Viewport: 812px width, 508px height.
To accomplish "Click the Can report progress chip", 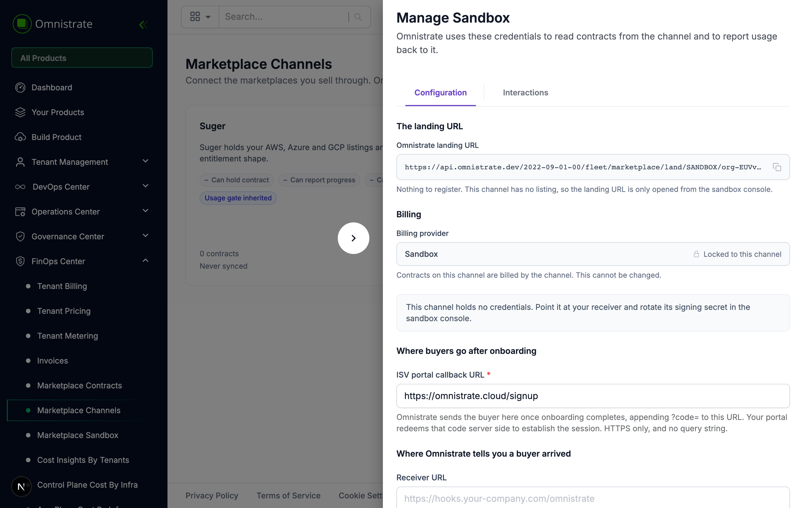I will [x=319, y=180].
